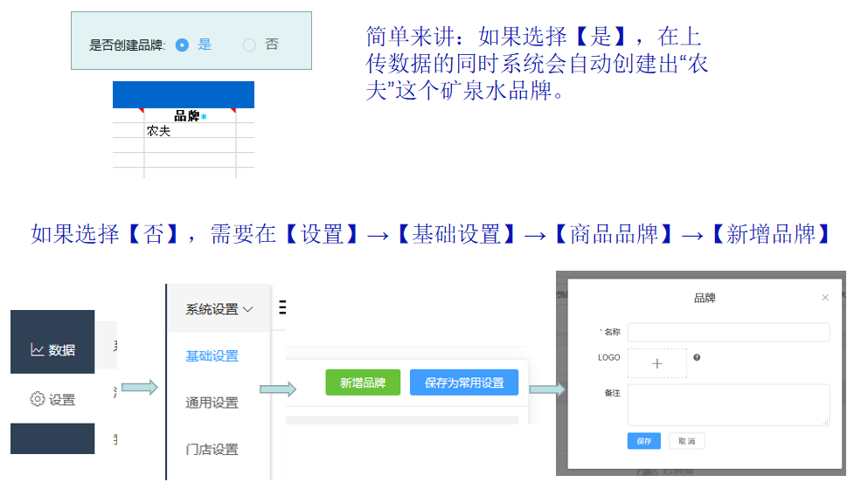Screen dimensions: 868x496
Task: Select the 否 radio option for creating a brand
Action: 250,45
